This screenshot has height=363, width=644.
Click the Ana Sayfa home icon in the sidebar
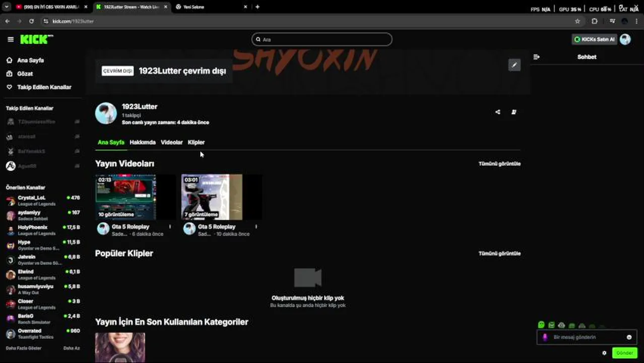[x=9, y=60]
